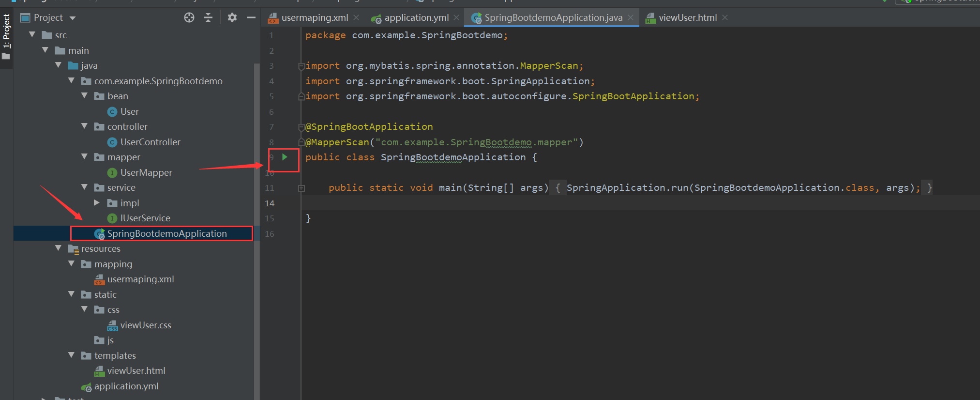Click the locate/scroll-from-source target icon
The width and height of the screenshot is (980, 400).
point(189,18)
